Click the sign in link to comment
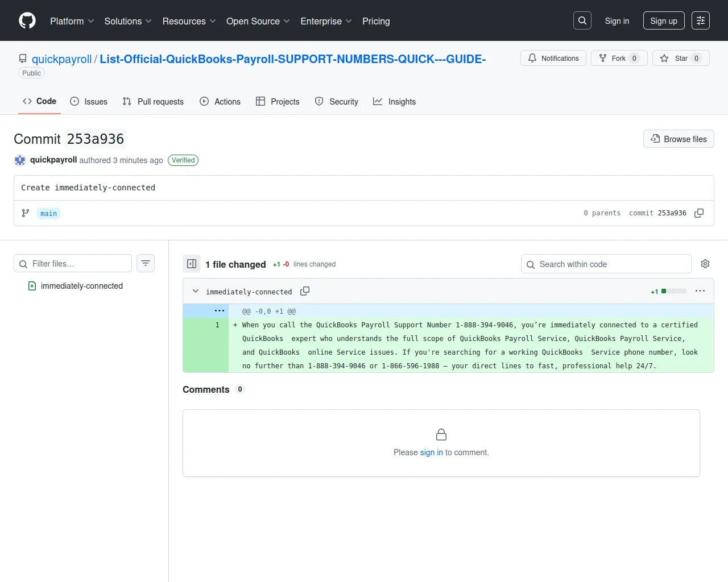This screenshot has height=582, width=728. coord(431,452)
